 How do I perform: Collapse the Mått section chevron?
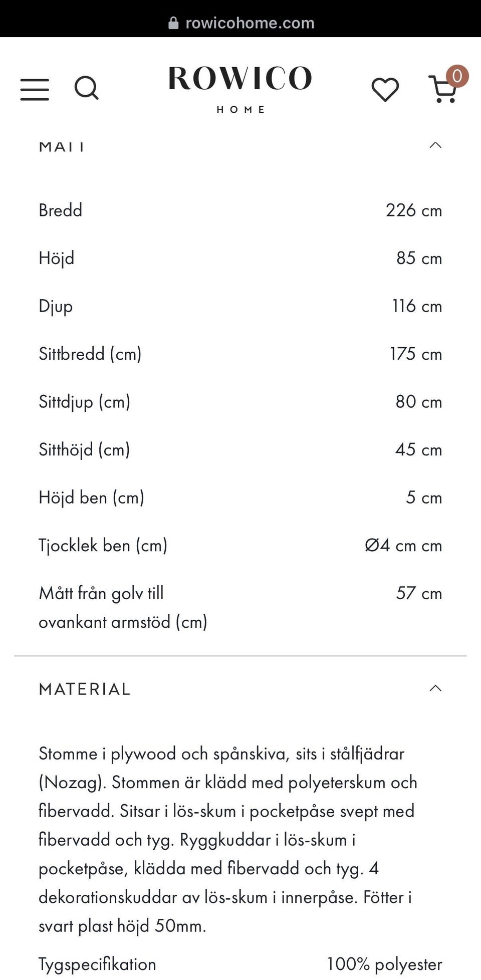[435, 145]
